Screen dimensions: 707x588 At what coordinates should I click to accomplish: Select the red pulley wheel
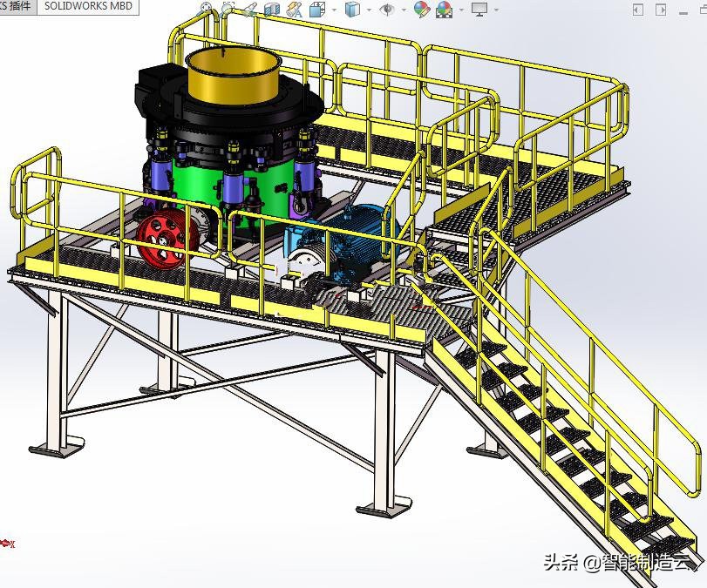[167, 240]
